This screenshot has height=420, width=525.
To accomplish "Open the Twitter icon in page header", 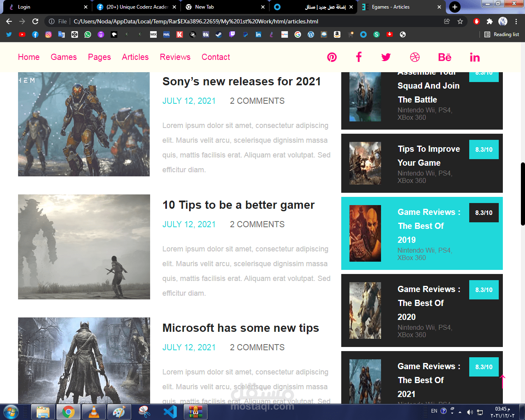I will point(386,57).
